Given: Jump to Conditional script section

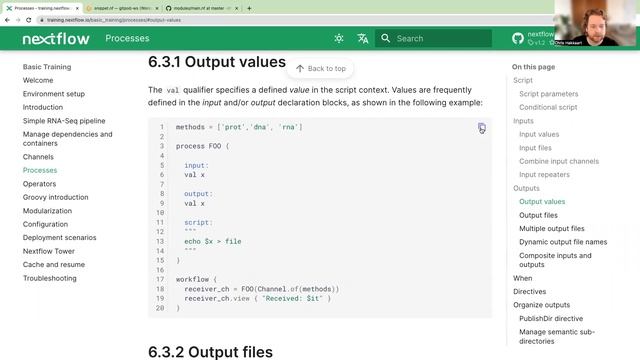Looking at the screenshot, I should tap(548, 107).
